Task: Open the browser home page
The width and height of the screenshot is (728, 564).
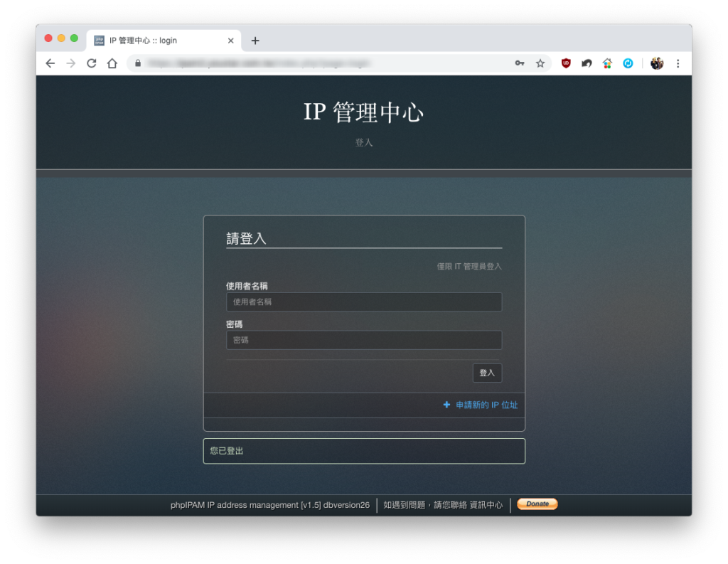Action: (112, 63)
